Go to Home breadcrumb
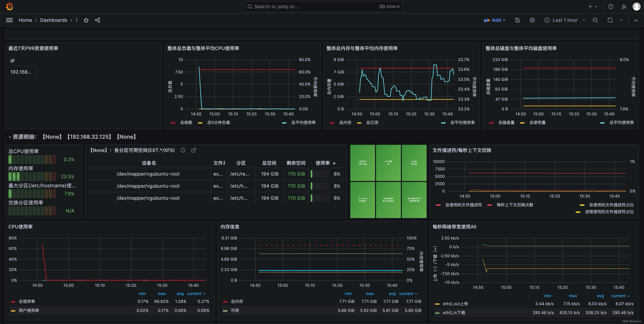Viewport: 644px width, 324px height. pos(25,20)
